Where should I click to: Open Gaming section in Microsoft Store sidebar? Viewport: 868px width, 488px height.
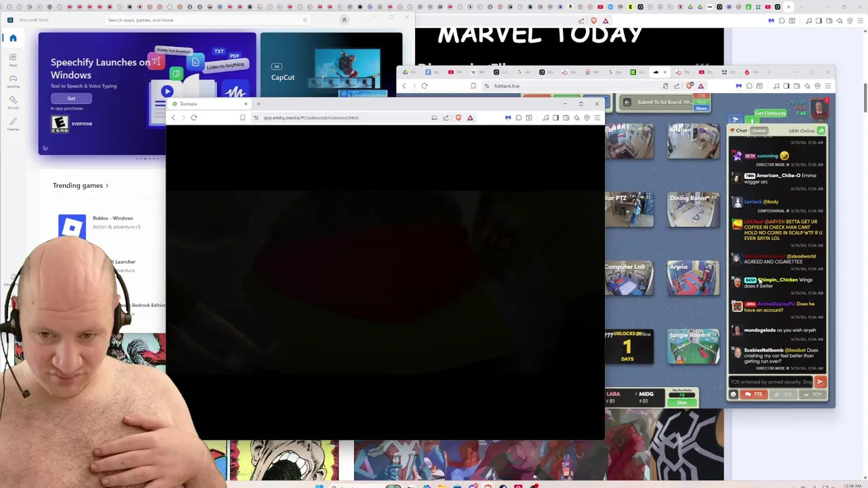click(x=13, y=81)
